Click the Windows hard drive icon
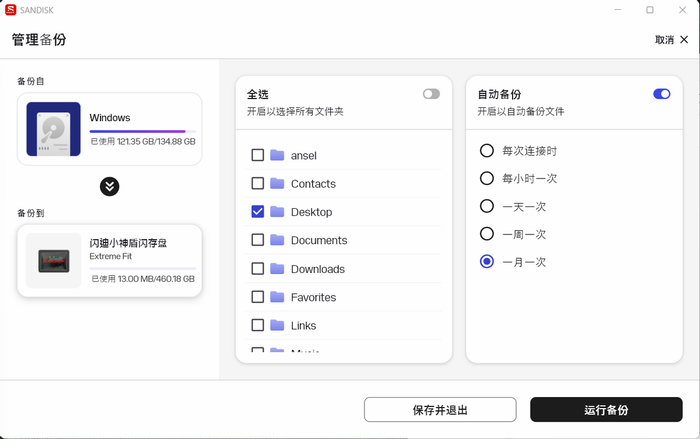 [54, 129]
